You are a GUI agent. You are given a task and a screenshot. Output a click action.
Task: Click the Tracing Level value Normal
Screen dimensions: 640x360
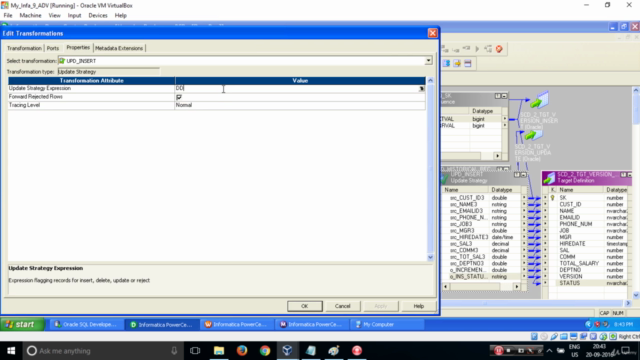point(184,105)
